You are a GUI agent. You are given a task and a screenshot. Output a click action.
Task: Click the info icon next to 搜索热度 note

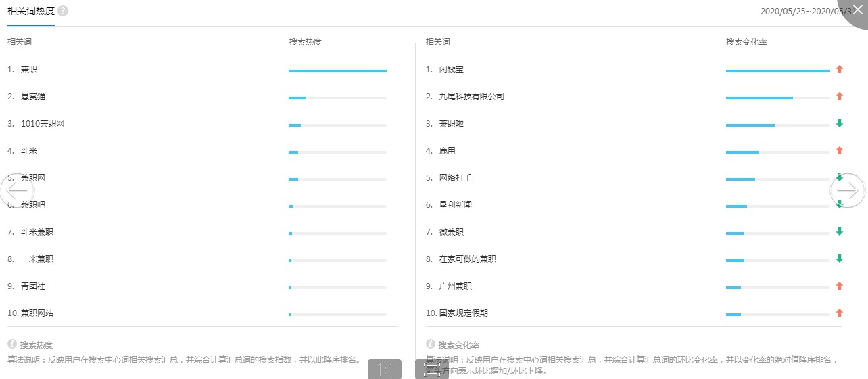coord(11,344)
